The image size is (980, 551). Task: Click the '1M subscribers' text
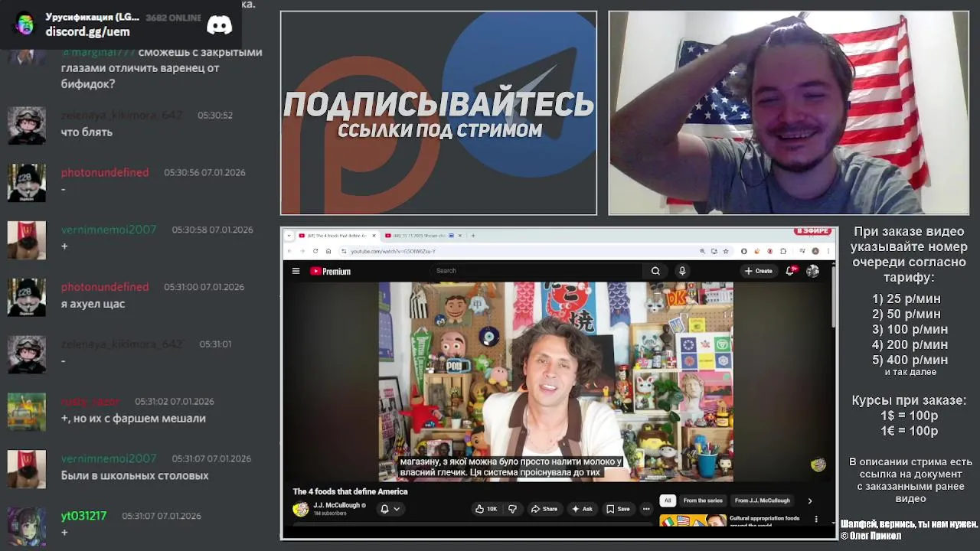pyautogui.click(x=329, y=514)
